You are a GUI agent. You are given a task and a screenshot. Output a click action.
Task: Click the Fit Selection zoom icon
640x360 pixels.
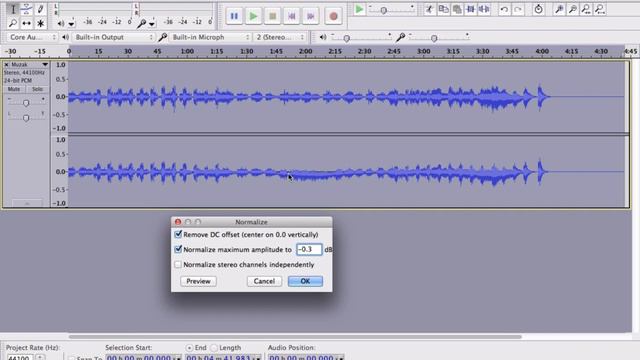[586, 9]
